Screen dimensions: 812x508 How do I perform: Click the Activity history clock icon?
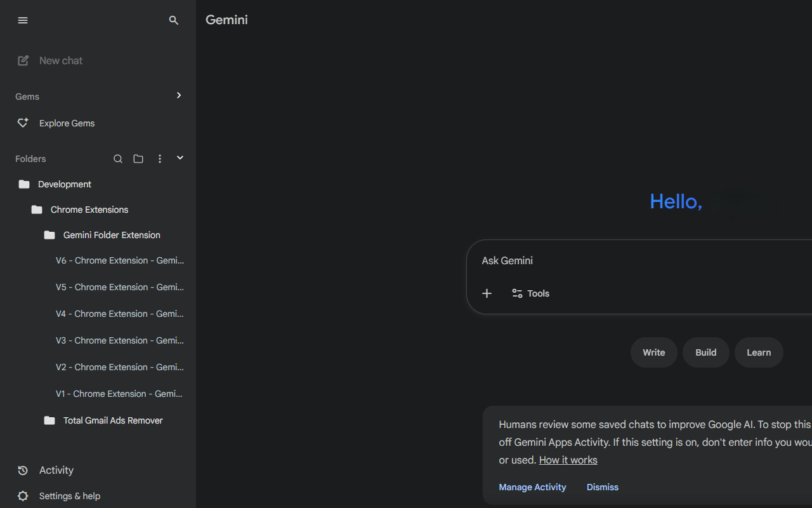coord(23,471)
